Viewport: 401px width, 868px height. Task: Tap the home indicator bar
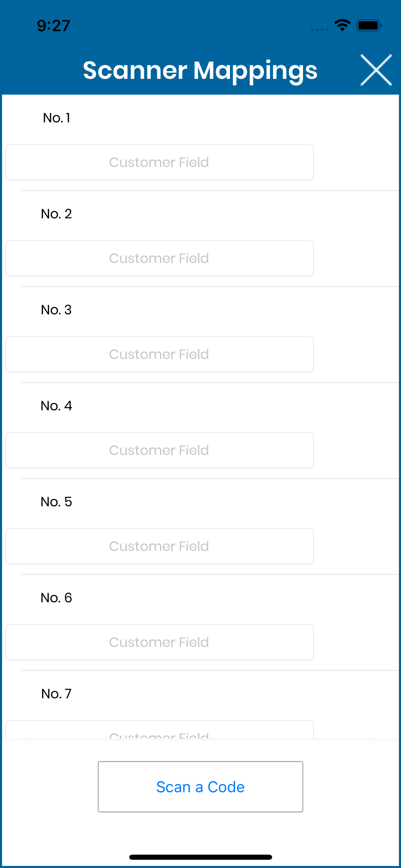(200, 857)
